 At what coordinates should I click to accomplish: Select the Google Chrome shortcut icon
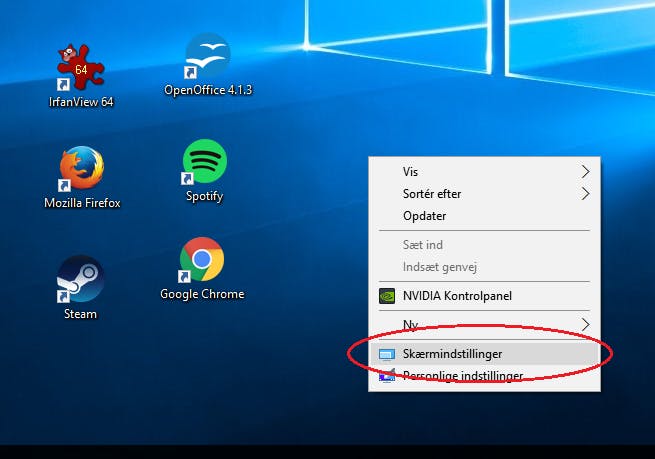pyautogui.click(x=202, y=259)
